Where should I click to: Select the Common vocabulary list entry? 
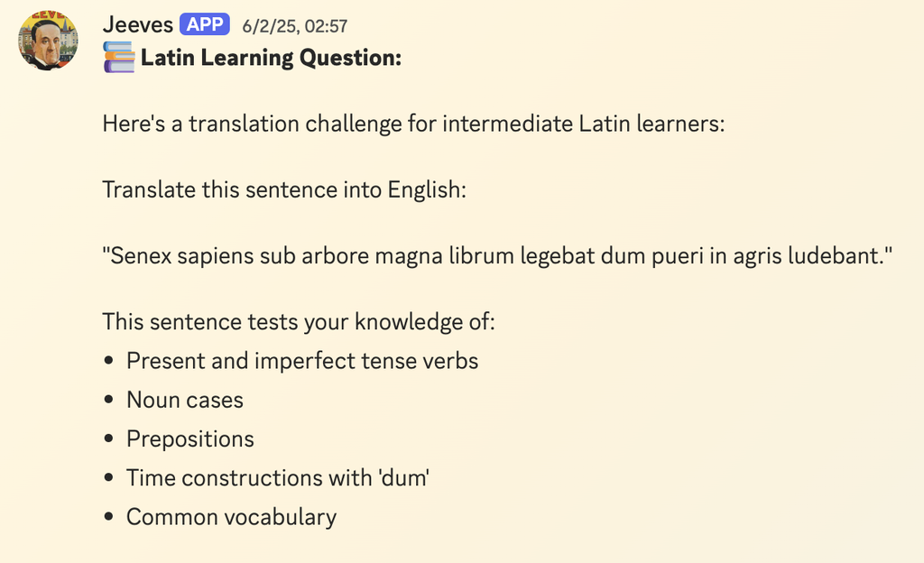point(231,517)
